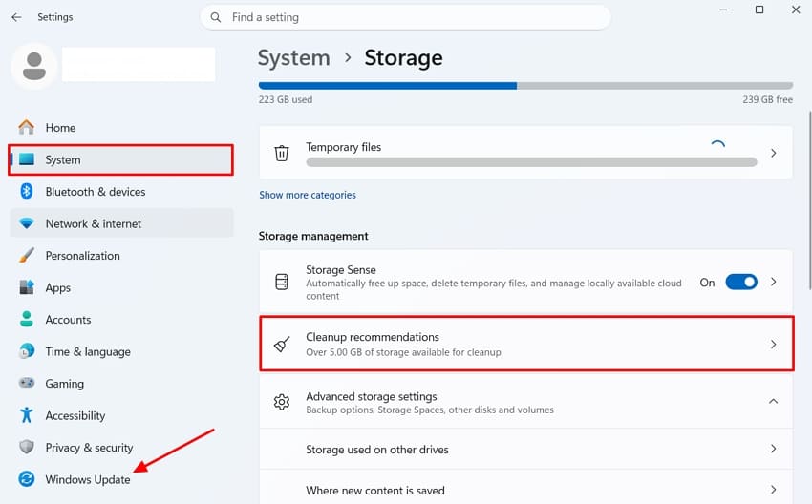Click the Personalization paintbrush icon
Image resolution: width=812 pixels, height=504 pixels.
pos(26,256)
